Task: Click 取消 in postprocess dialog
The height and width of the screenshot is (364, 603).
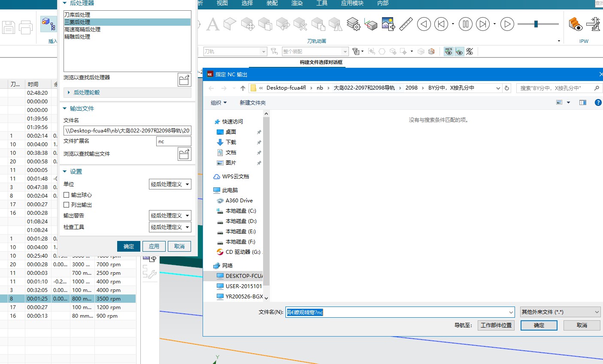Action: (179, 247)
